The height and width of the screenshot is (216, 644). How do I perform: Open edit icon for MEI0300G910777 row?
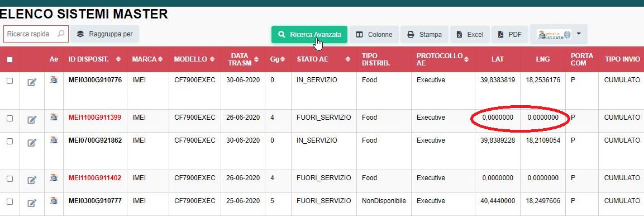coord(32,203)
